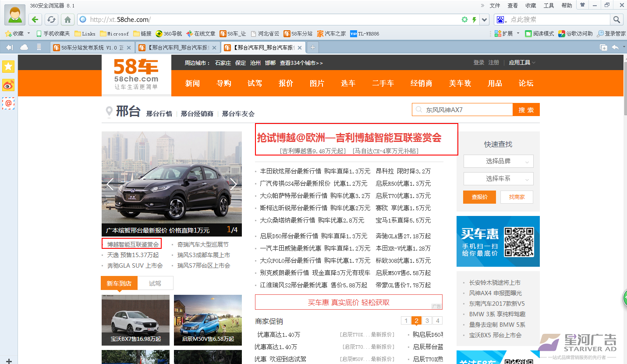This screenshot has height=364, width=627.
Task: Show next slide with carousel right arrow
Action: [x=234, y=184]
